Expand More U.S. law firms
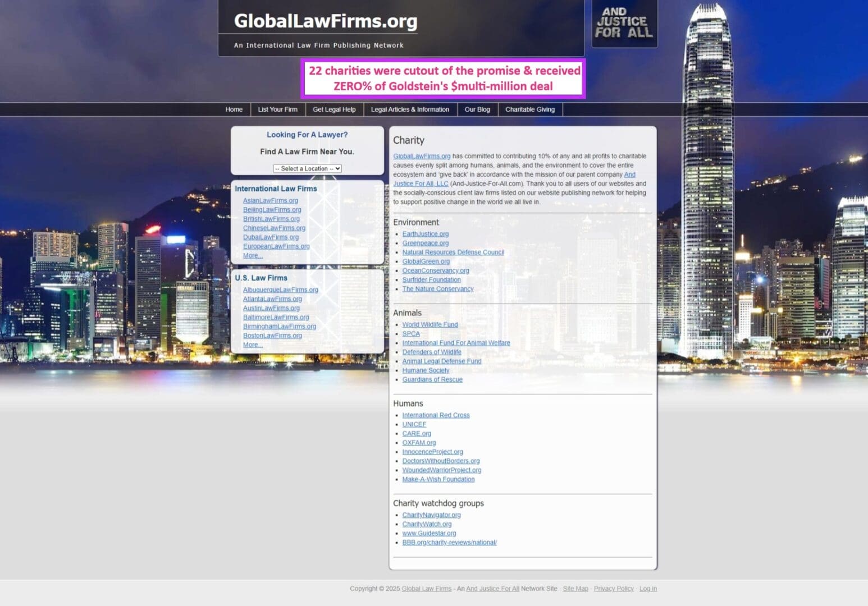 click(252, 345)
